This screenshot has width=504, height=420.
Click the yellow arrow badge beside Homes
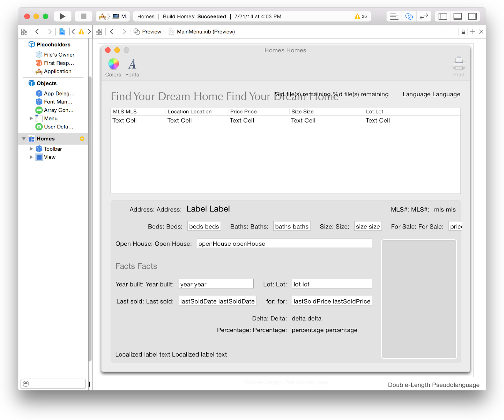pos(82,139)
